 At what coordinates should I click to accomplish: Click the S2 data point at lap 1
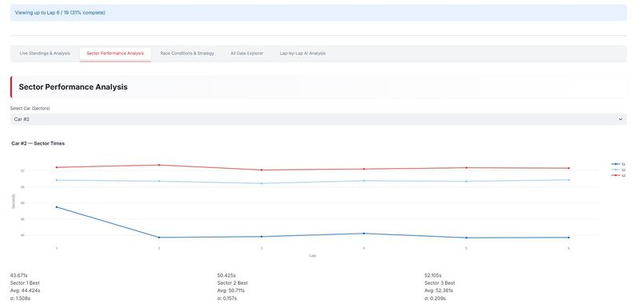[x=57, y=180]
